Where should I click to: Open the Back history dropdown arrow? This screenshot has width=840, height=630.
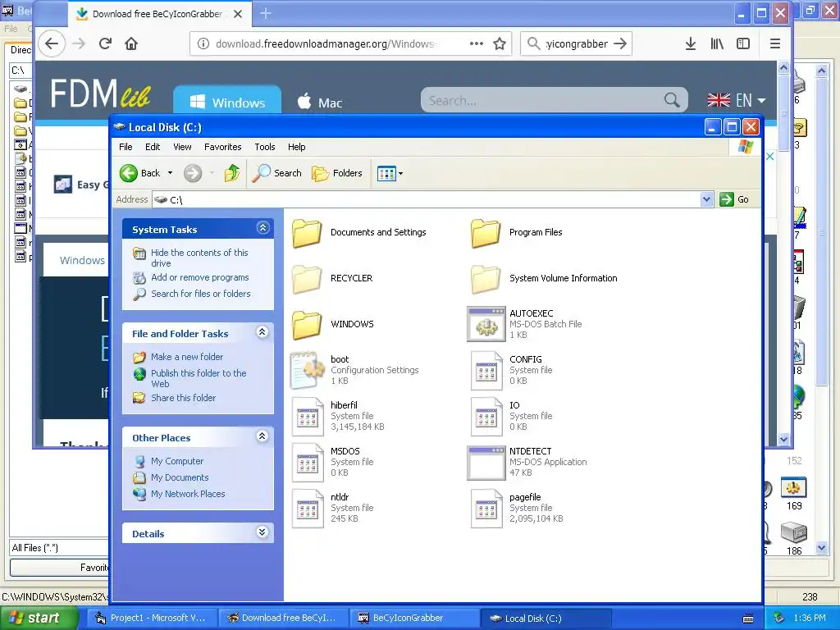171,173
